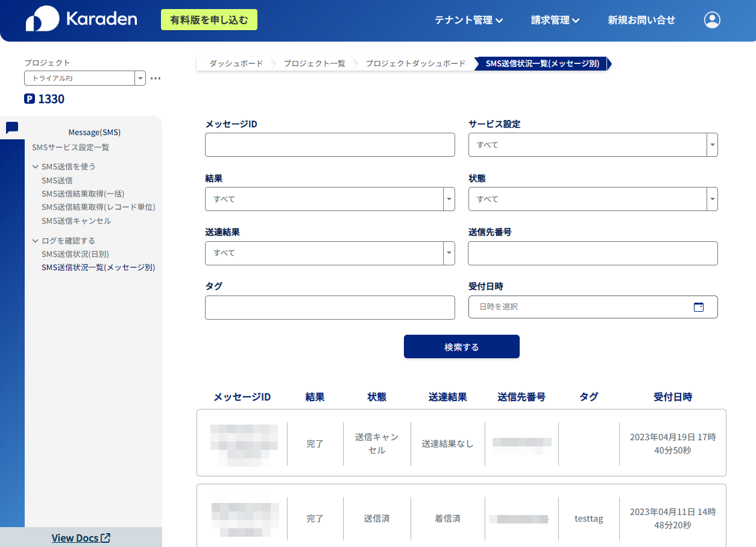Expand the 結果 filter dropdown
Screen dimensions: 756x547
(449, 199)
